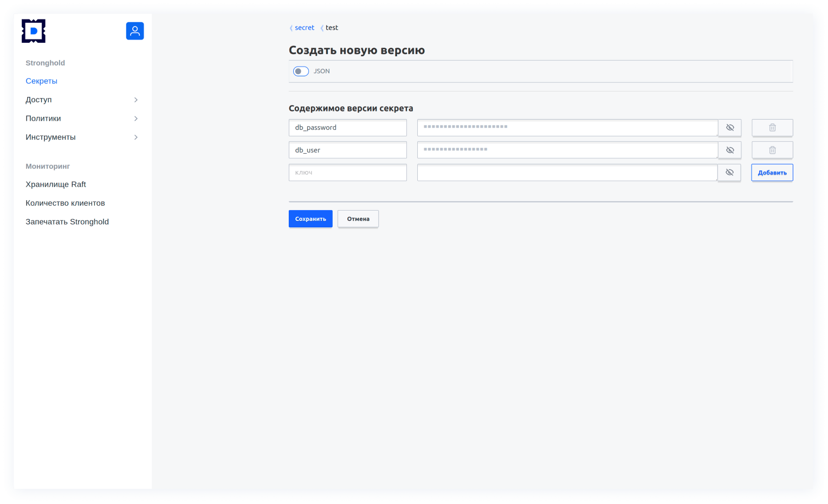Open the user profile icon
Screen dimensions: 828x504
pyautogui.click(x=135, y=31)
